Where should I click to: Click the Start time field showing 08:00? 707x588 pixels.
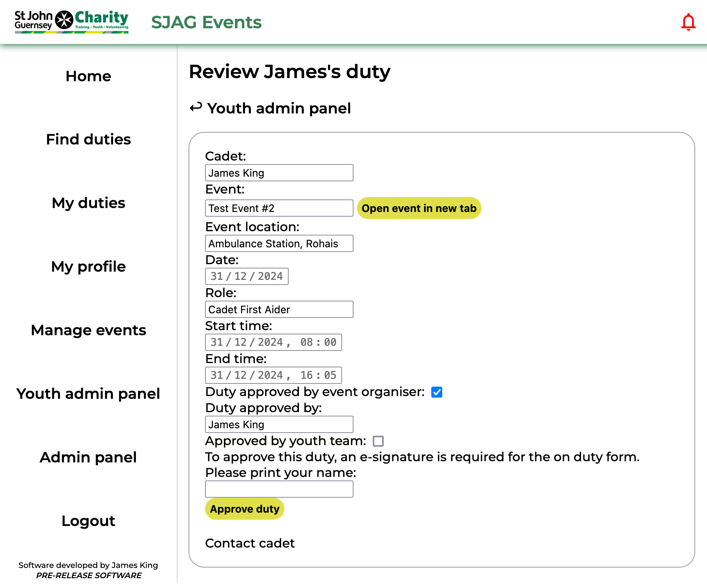(273, 342)
